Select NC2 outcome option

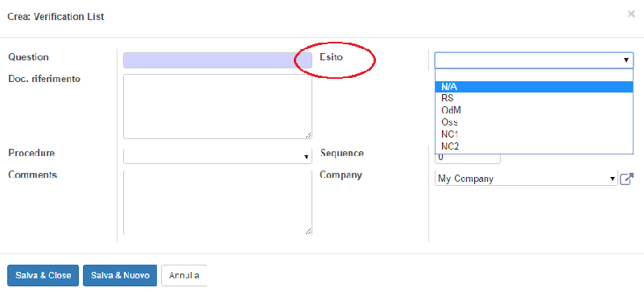click(534, 146)
